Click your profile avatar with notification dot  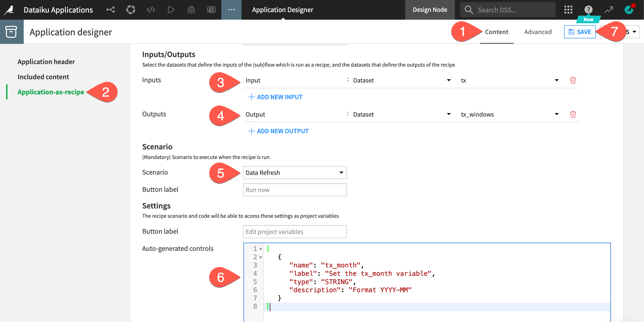pyautogui.click(x=629, y=10)
